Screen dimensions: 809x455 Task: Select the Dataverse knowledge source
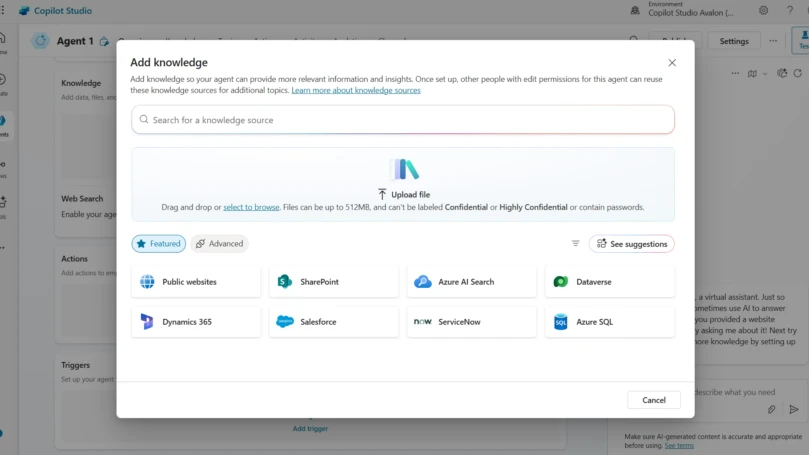pyautogui.click(x=610, y=282)
